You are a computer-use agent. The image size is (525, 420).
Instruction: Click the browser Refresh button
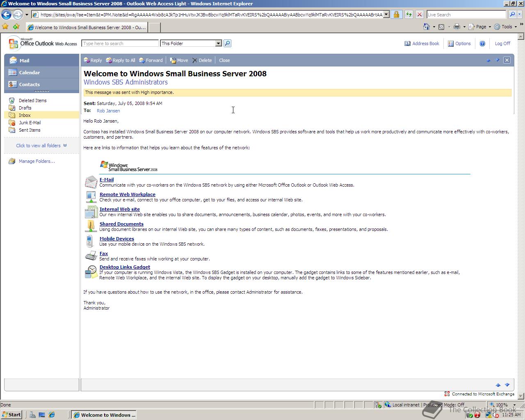(x=409, y=14)
